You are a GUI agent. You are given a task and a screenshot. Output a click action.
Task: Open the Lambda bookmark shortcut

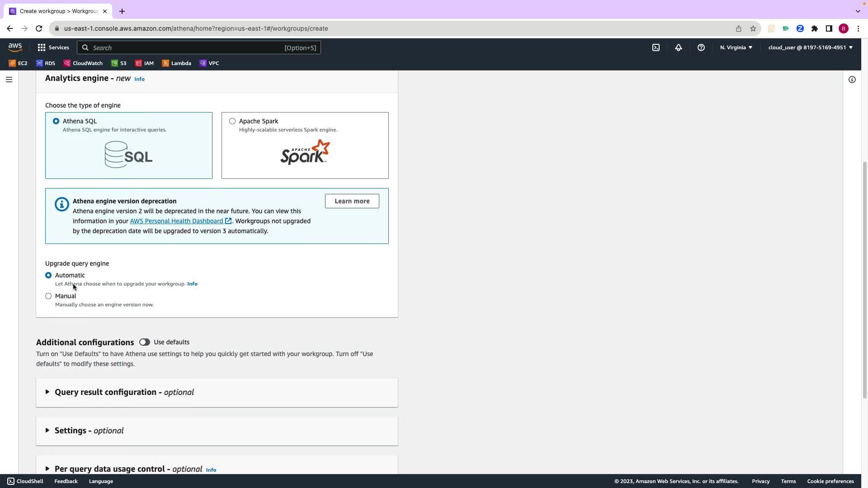click(x=177, y=63)
